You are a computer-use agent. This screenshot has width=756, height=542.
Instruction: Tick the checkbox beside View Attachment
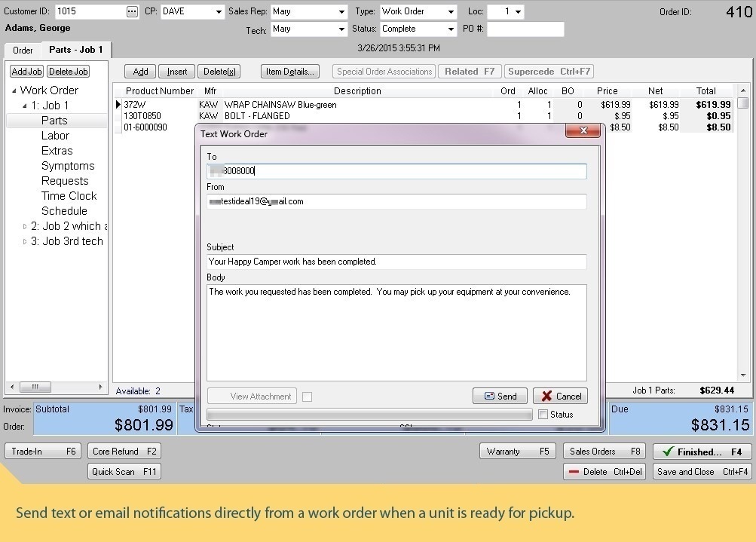(307, 397)
